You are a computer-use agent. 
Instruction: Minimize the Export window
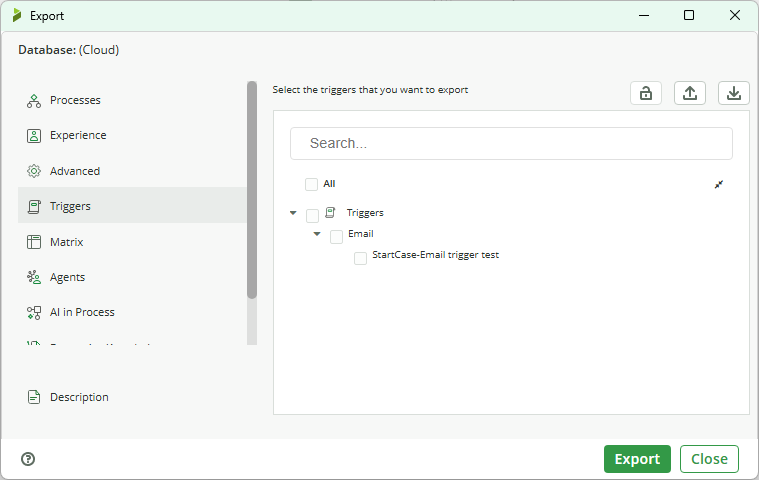(644, 15)
